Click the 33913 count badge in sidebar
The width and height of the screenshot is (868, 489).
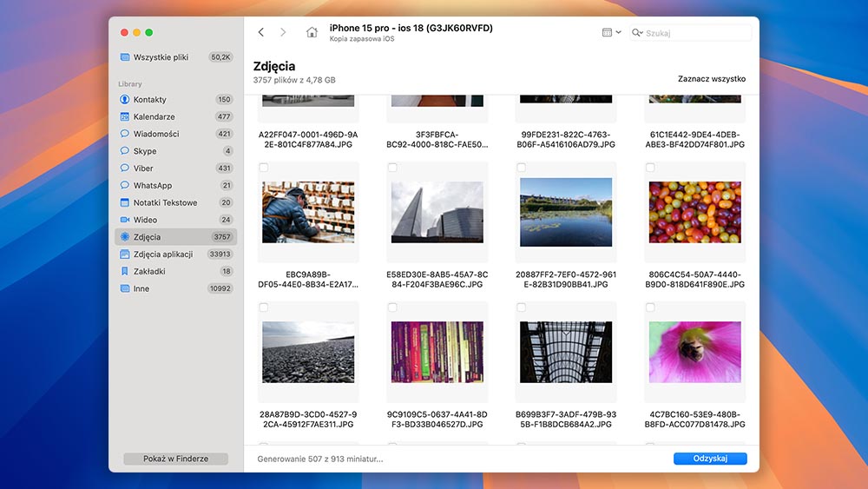point(220,254)
